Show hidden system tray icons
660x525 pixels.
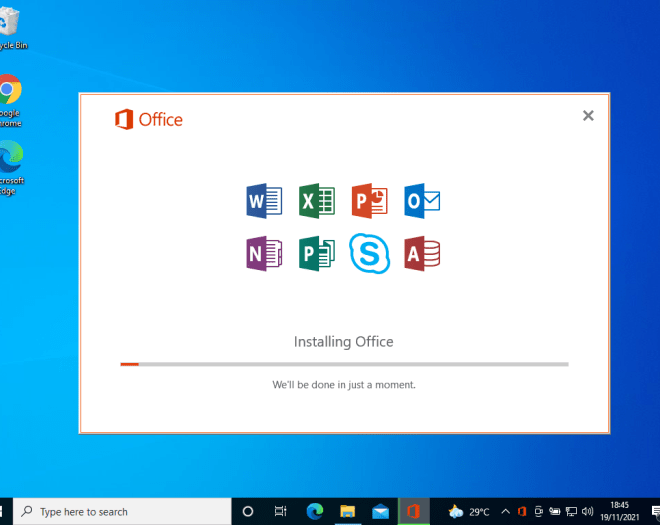[x=506, y=512]
